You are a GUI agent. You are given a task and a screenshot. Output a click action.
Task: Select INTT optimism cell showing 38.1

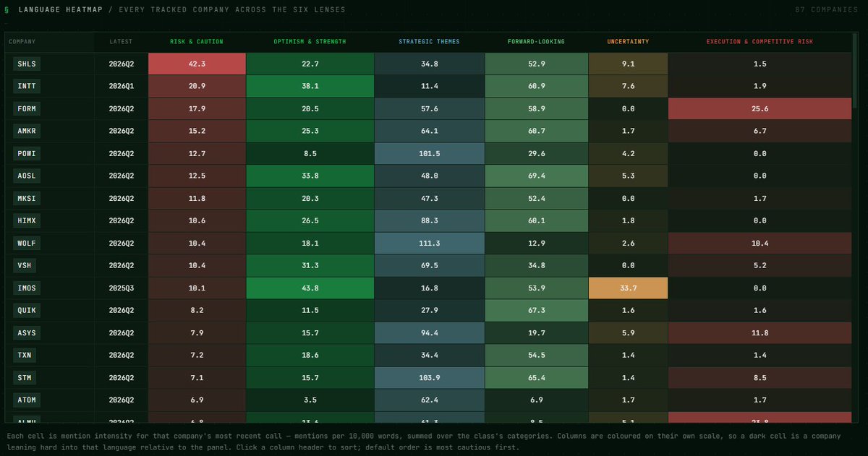tap(310, 87)
